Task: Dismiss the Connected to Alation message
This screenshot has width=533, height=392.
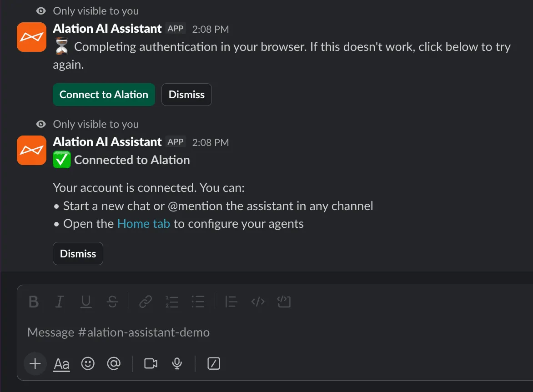Action: point(78,253)
